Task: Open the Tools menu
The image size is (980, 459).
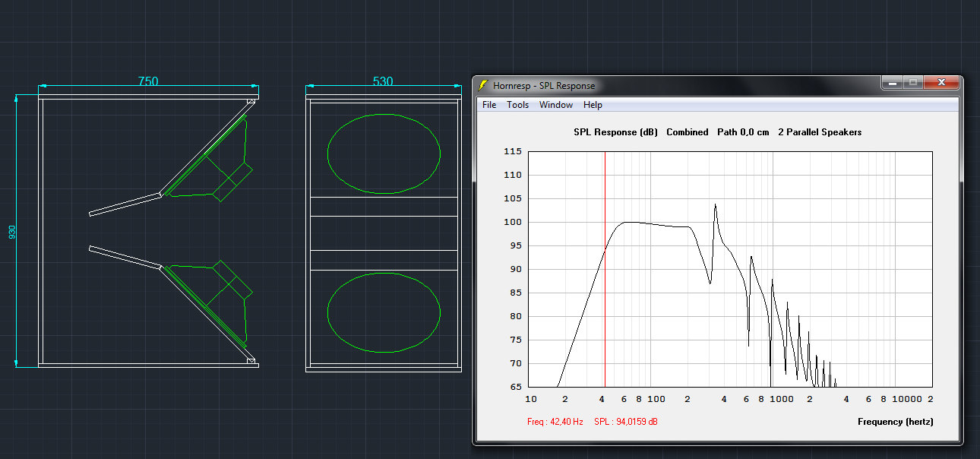Action: pyautogui.click(x=517, y=105)
